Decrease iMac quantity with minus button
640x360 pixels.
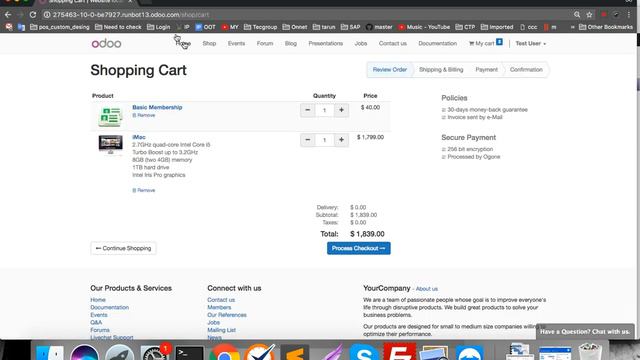[x=307, y=140]
